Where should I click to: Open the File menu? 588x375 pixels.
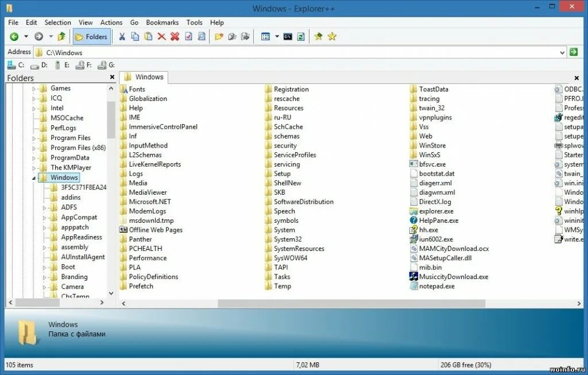coord(13,22)
